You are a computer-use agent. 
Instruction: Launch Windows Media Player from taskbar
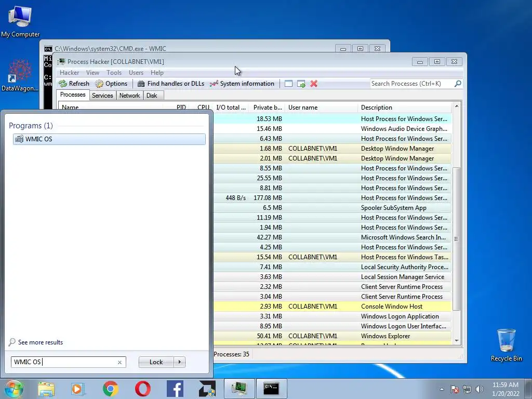[78, 389]
